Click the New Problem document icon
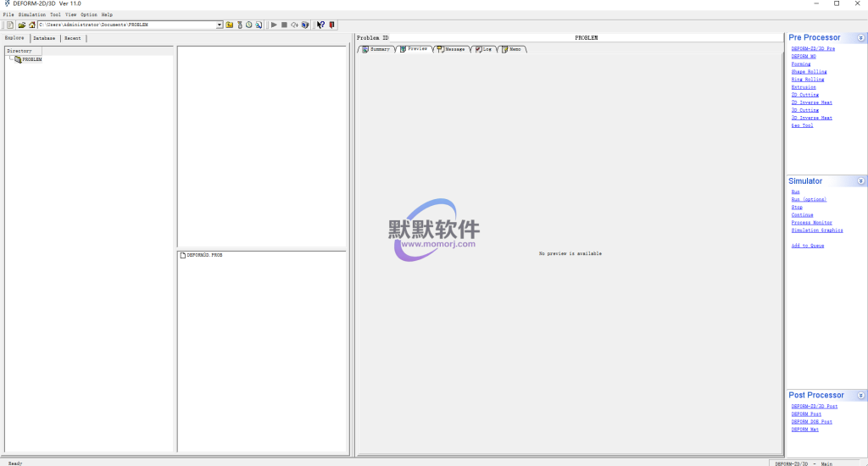Image resolution: width=868 pixels, height=466 pixels. tap(10, 25)
